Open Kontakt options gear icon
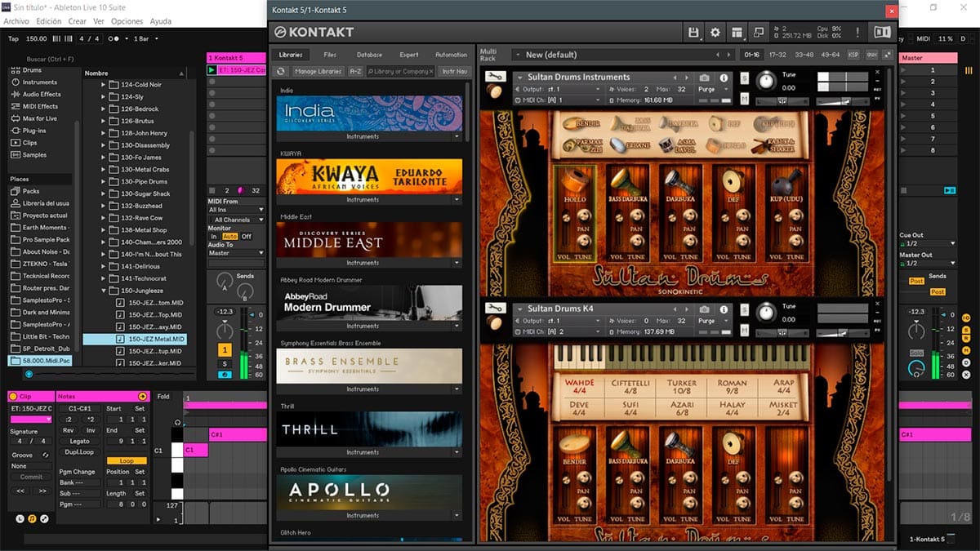Viewport: 980px width, 551px height. [715, 32]
